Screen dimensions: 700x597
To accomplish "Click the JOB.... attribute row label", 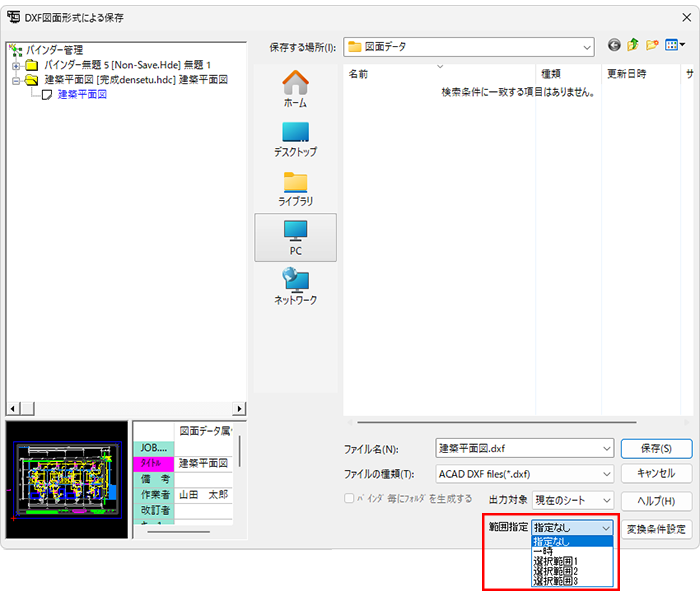I will (x=154, y=448).
